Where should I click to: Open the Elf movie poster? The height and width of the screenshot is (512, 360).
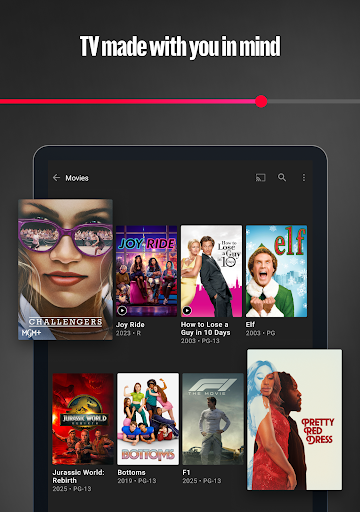pyautogui.click(x=276, y=271)
